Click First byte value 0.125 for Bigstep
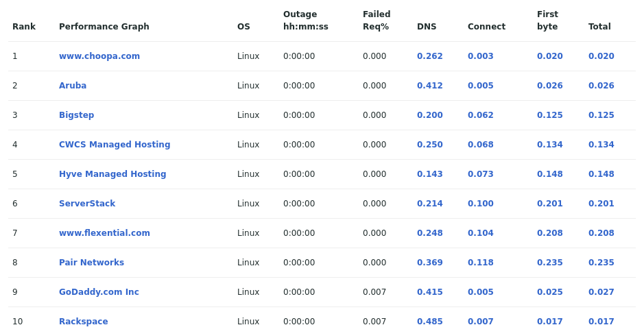Screen dimensions: 644x336 point(550,115)
